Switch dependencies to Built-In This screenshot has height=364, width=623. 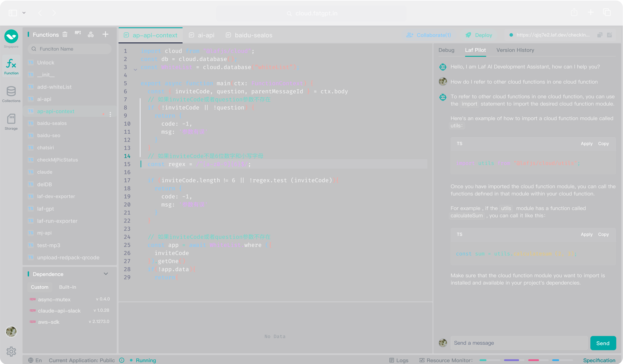tap(68, 287)
